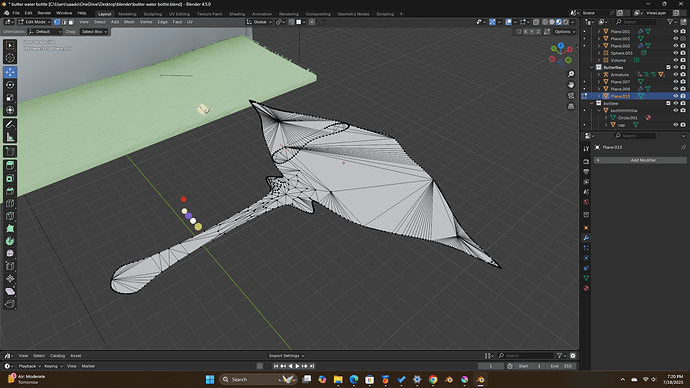Activate the Scale tool
Screen dimensions: 690x388
10,98
